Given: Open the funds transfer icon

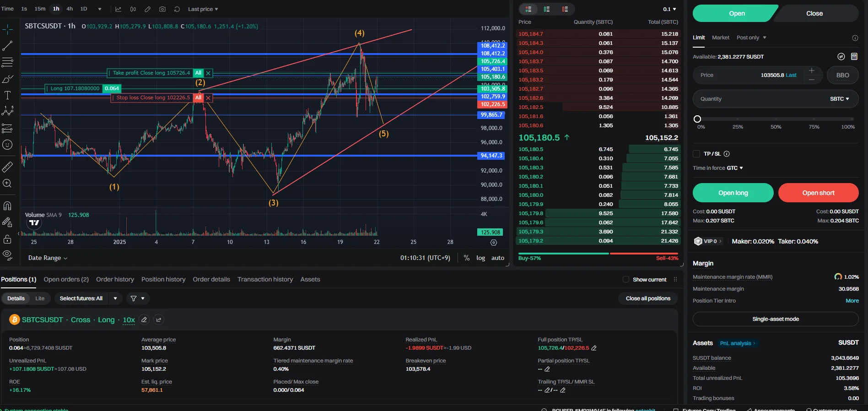Looking at the screenshot, I should click(x=841, y=57).
